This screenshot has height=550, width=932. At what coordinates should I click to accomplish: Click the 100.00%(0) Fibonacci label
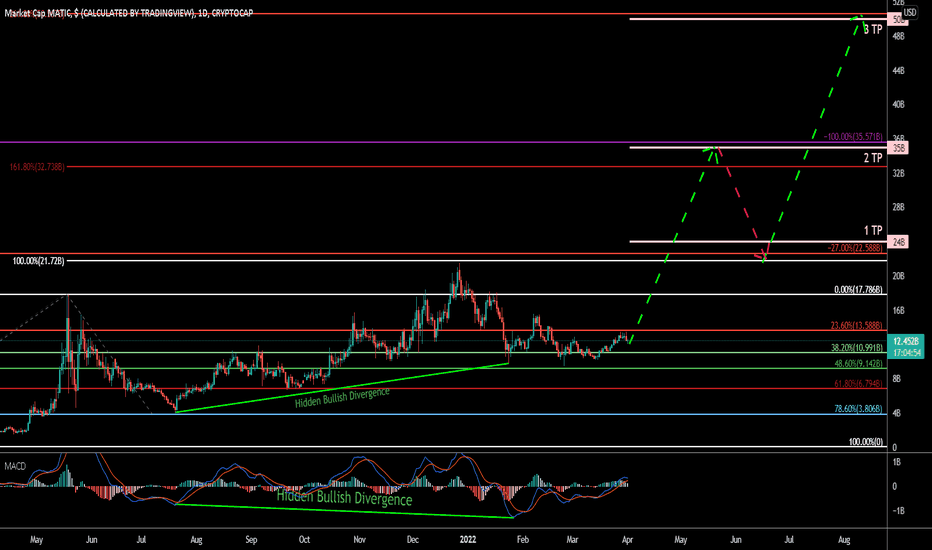pos(865,442)
